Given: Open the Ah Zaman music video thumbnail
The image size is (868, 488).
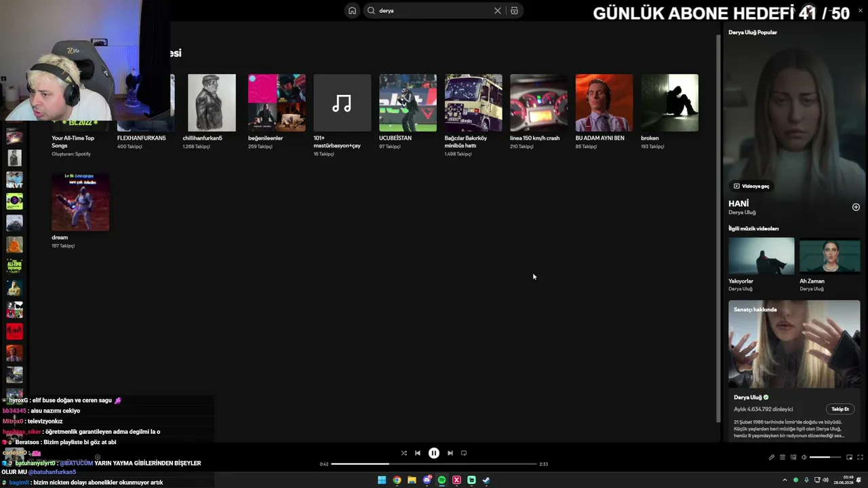Looking at the screenshot, I should 830,256.
